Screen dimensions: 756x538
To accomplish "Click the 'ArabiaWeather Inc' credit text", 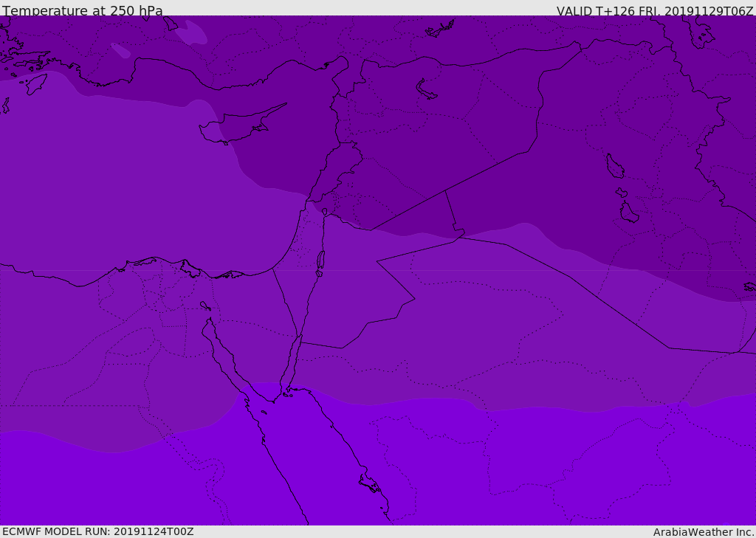I will pos(703,532).
